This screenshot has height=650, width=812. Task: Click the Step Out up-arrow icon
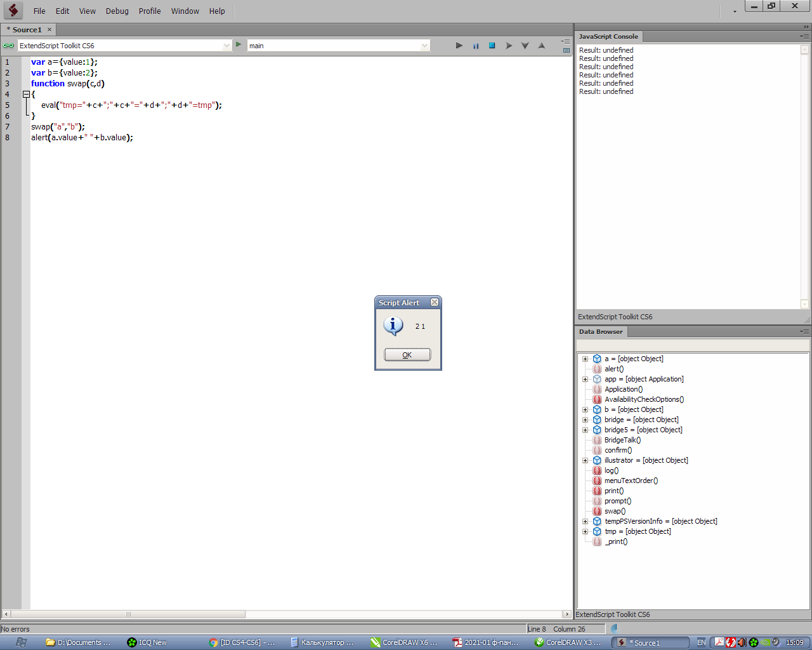point(541,46)
